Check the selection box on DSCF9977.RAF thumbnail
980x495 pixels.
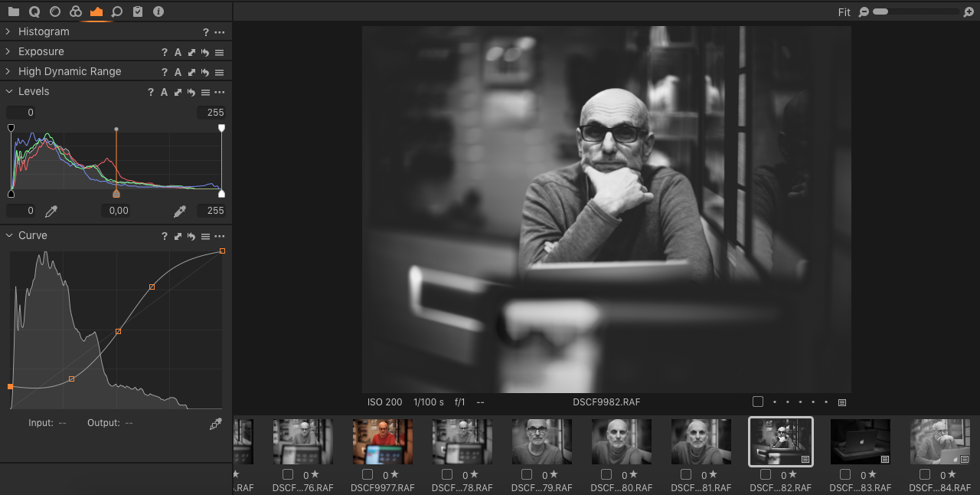click(x=367, y=474)
